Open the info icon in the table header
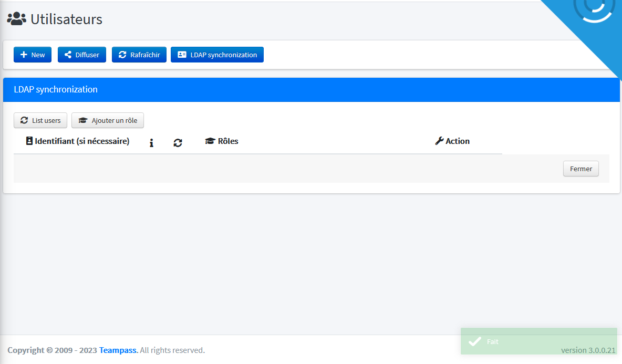Viewport: 622px width, 364px height. 151,142
